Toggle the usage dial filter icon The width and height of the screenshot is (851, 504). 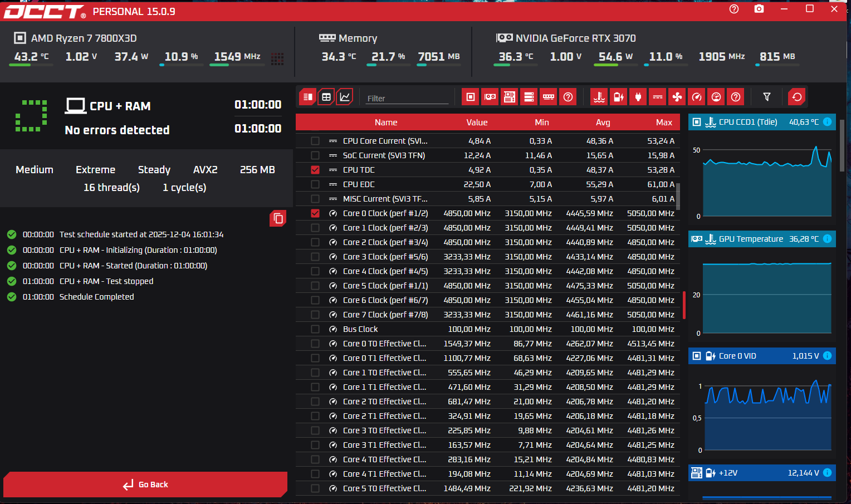pyautogui.click(x=716, y=97)
